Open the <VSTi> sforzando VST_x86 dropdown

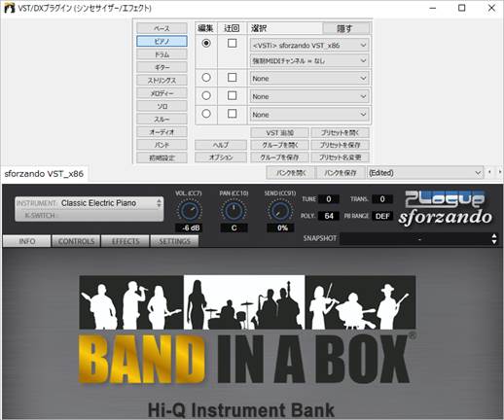(x=309, y=45)
